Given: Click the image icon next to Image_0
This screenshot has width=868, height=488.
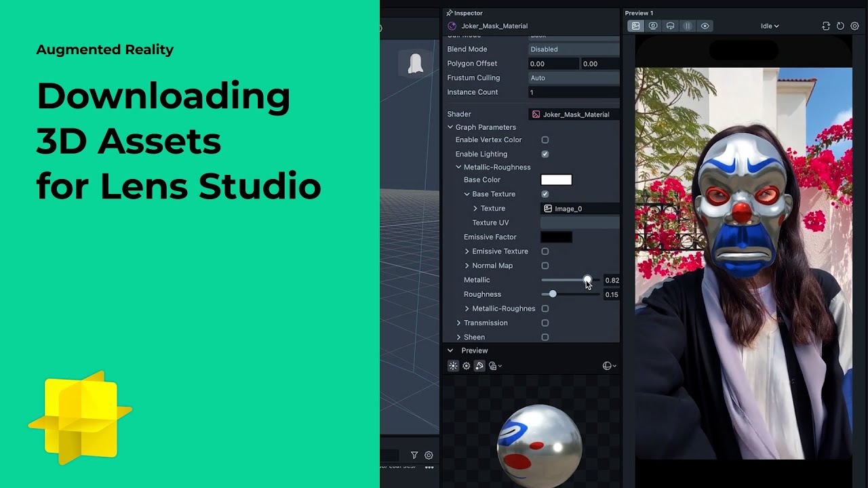Looking at the screenshot, I should (548, 209).
